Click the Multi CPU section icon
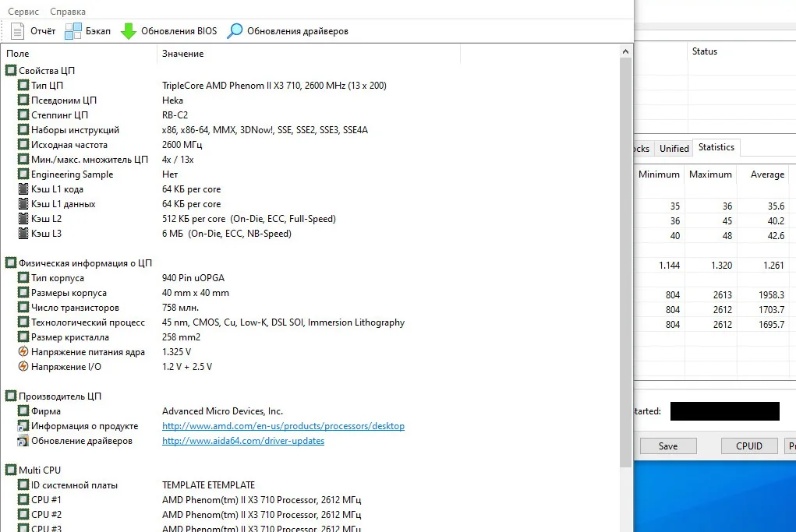Viewport: 796px width, 532px height. coord(11,470)
